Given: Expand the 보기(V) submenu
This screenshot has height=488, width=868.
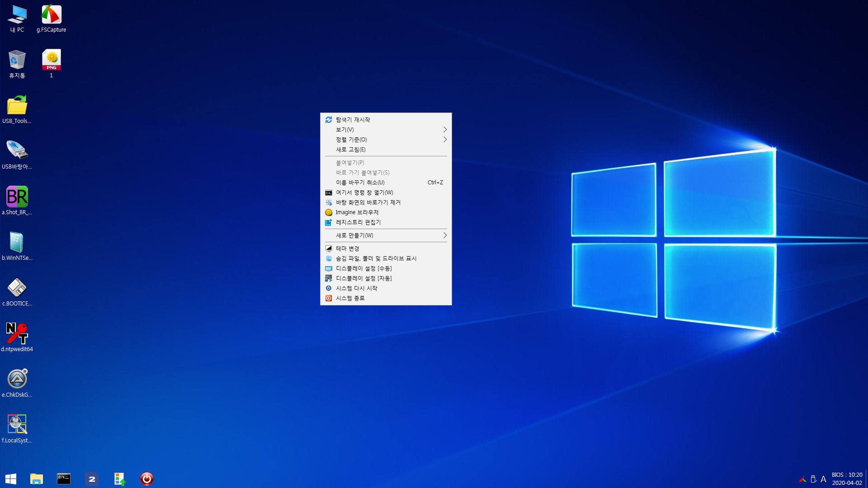Looking at the screenshot, I should (x=386, y=130).
